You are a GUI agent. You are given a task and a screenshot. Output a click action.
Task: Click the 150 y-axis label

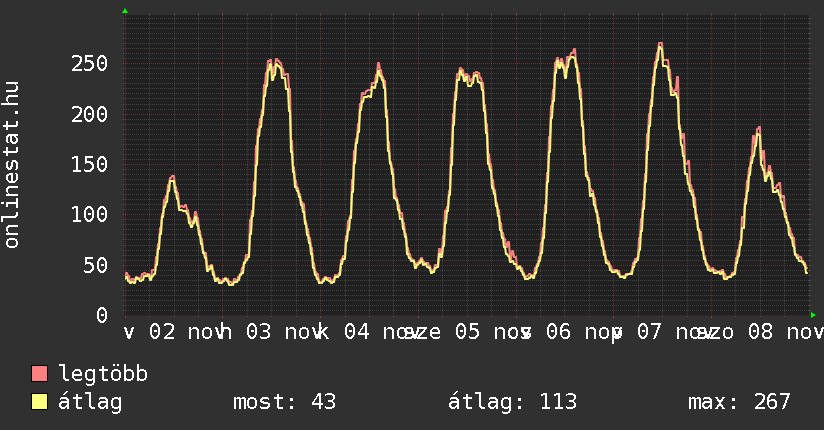(90, 164)
